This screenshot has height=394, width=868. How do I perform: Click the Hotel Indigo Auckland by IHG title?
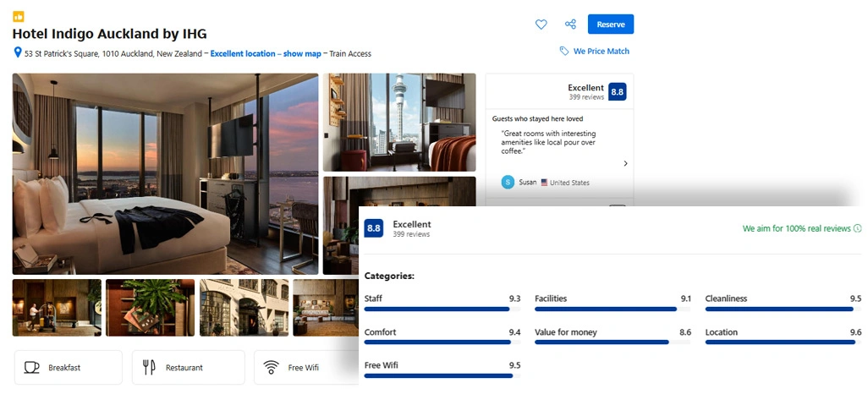(110, 34)
